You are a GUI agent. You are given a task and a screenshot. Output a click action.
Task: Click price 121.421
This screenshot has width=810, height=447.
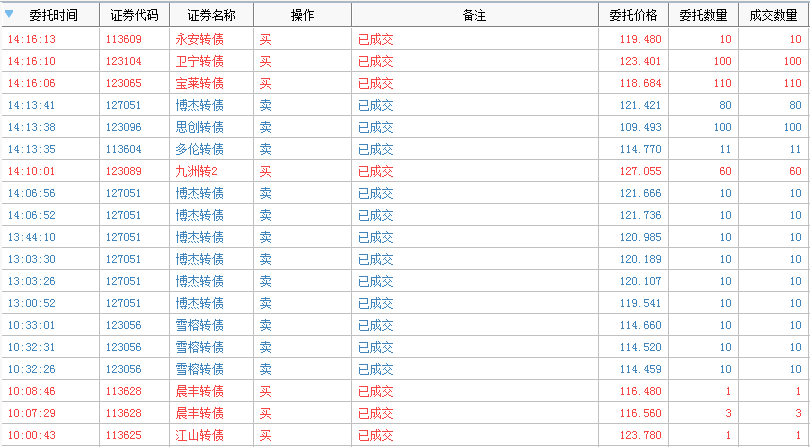click(x=641, y=105)
